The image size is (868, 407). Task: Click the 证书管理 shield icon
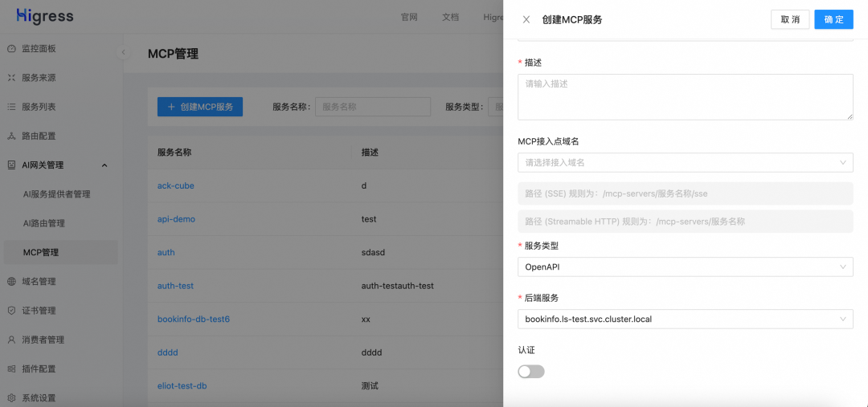11,311
